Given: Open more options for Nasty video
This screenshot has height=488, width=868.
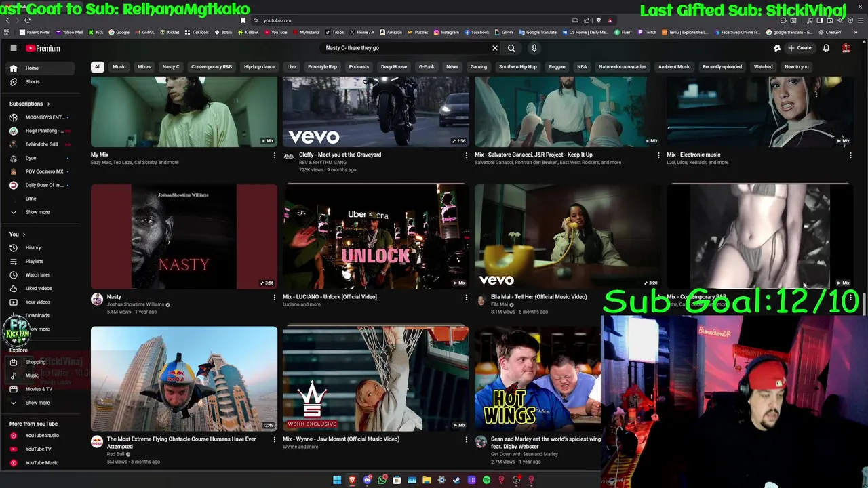Looking at the screenshot, I should tap(275, 297).
